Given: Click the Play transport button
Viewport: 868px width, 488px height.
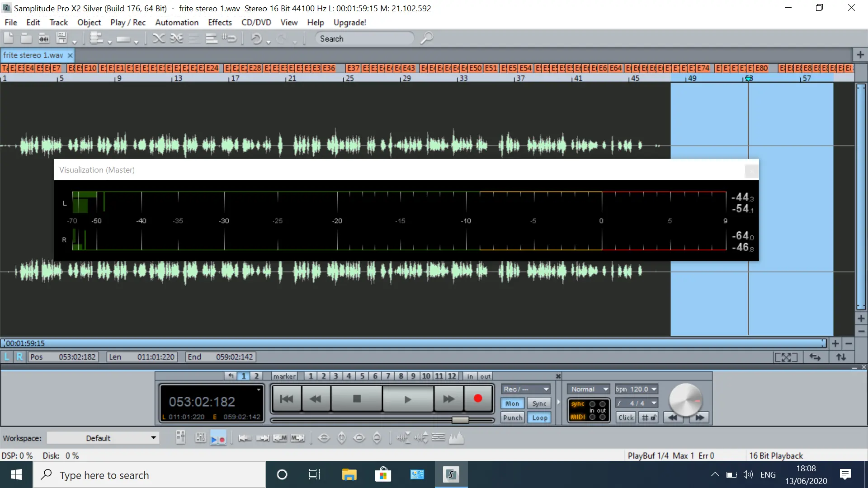Looking at the screenshot, I should 407,399.
